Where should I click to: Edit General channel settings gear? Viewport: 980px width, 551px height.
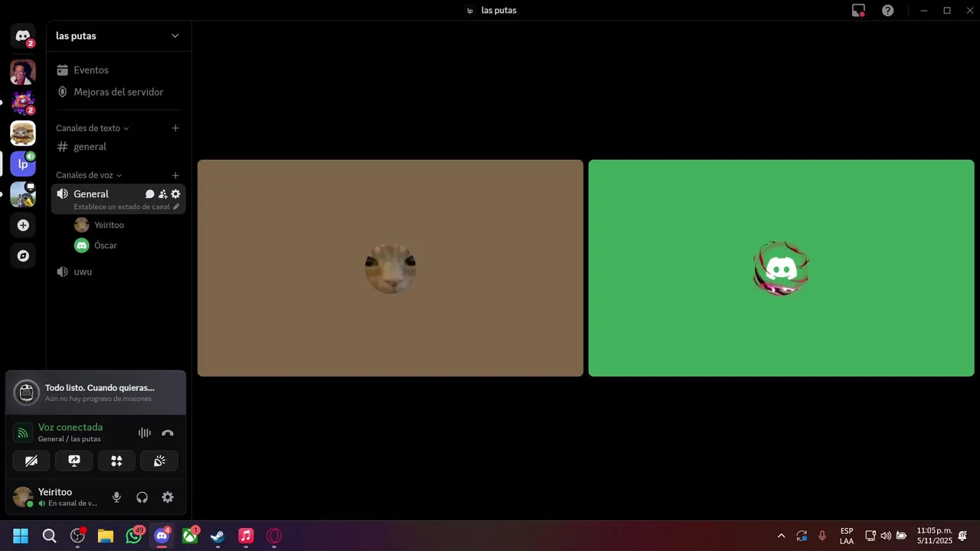tap(175, 194)
